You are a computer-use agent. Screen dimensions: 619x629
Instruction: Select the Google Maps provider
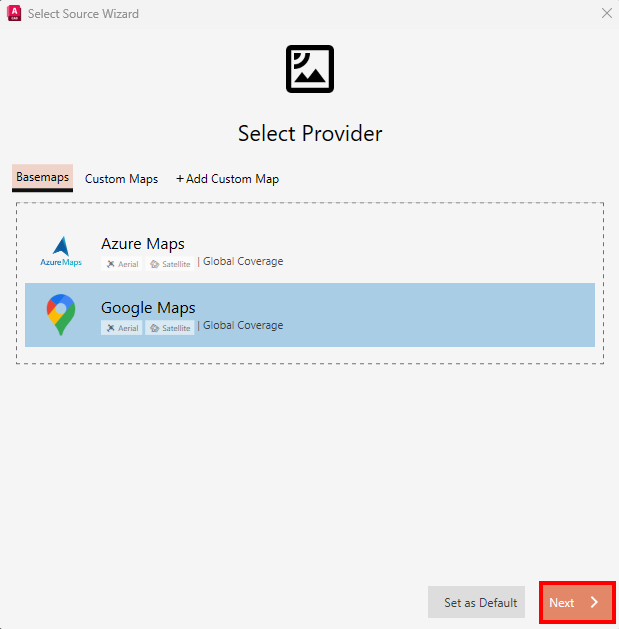tap(310, 315)
